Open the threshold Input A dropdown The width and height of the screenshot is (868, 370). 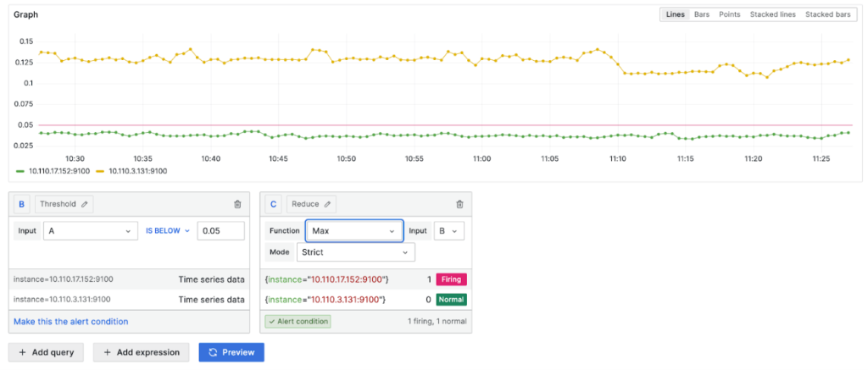90,230
